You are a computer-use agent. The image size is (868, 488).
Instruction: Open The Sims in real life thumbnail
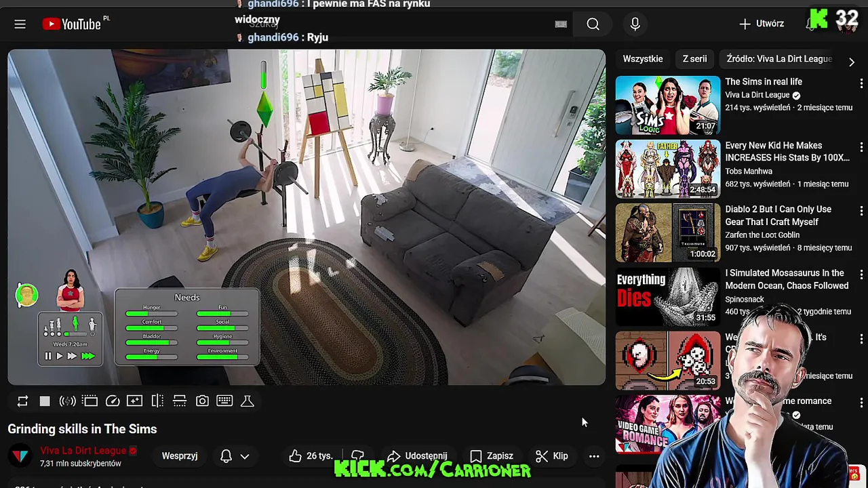pyautogui.click(x=668, y=105)
